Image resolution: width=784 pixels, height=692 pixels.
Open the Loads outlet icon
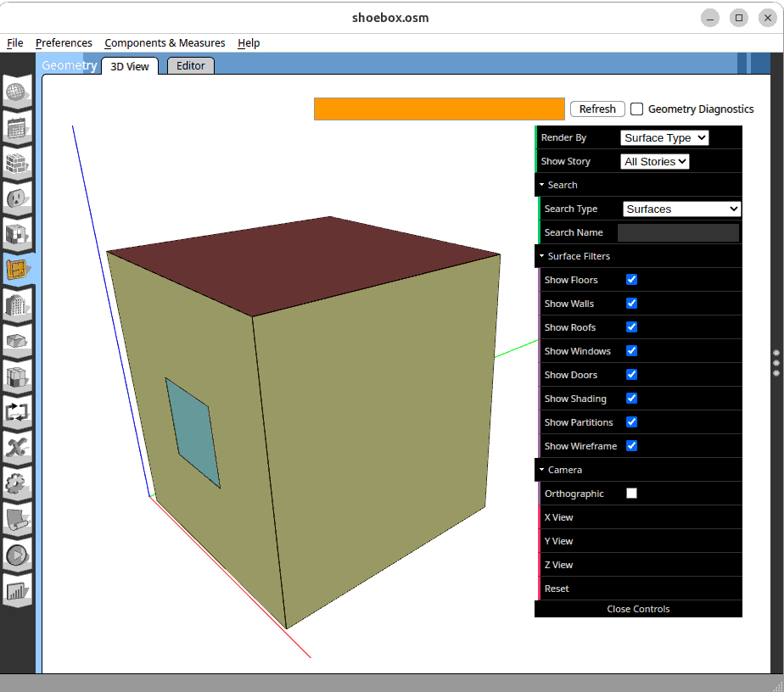coord(19,198)
